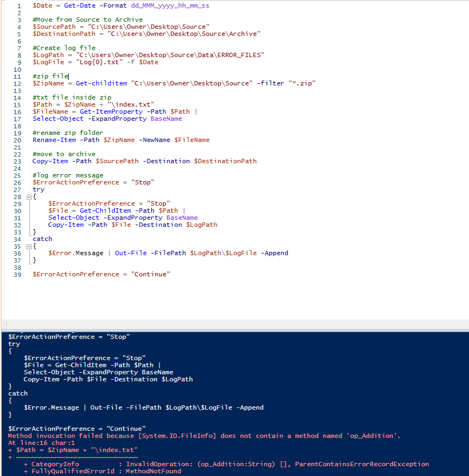
Task: Click Select-Object on line 17
Action: point(58,119)
